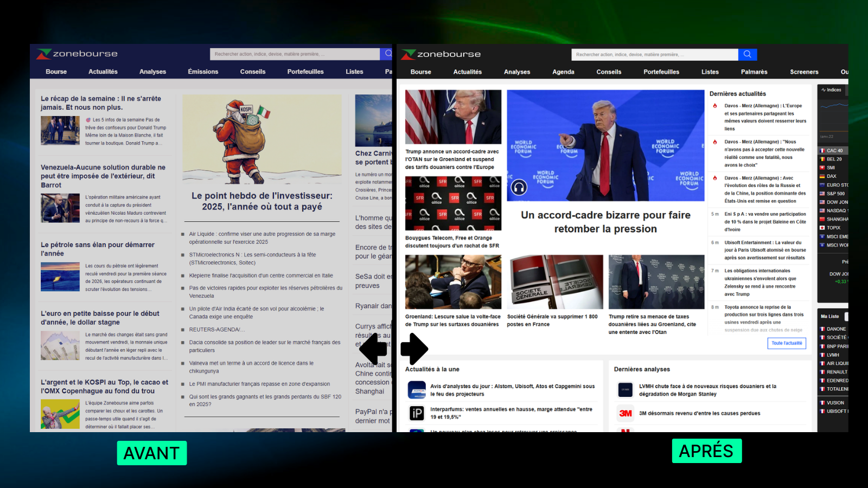Open Société Générale va supprimer 1 800 postes article
This screenshot has width=868, height=488.
click(552, 320)
